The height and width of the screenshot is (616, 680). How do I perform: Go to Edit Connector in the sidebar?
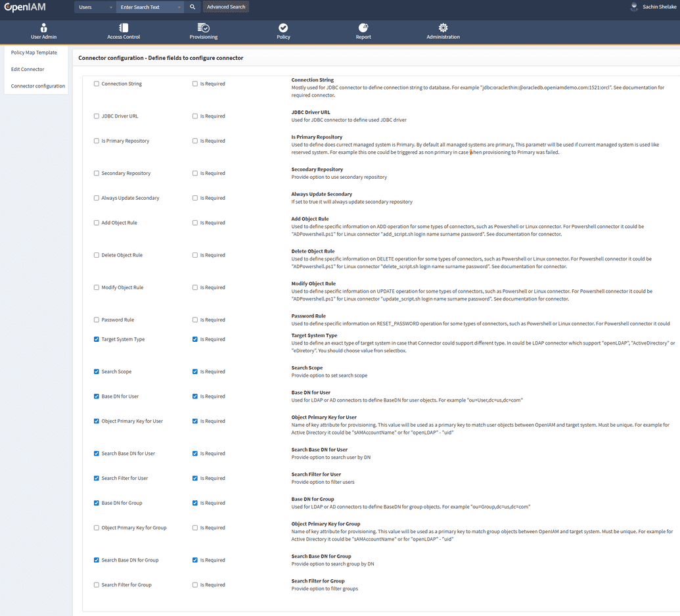point(29,69)
